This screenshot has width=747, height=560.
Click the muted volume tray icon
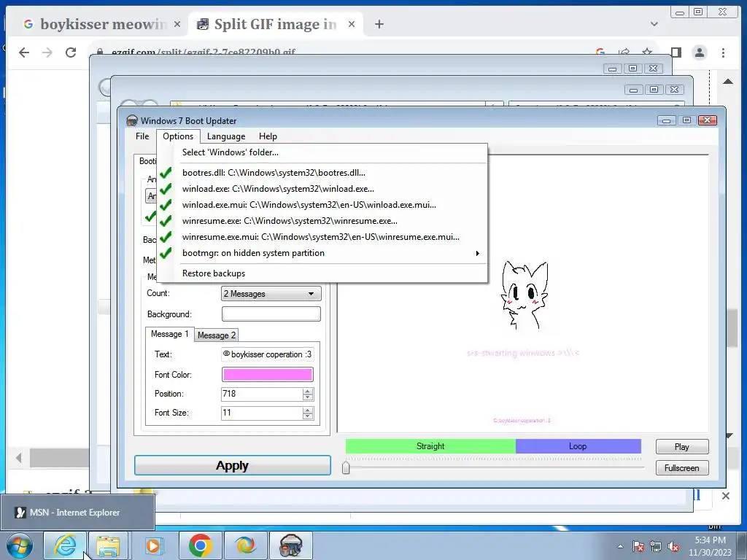click(673, 546)
